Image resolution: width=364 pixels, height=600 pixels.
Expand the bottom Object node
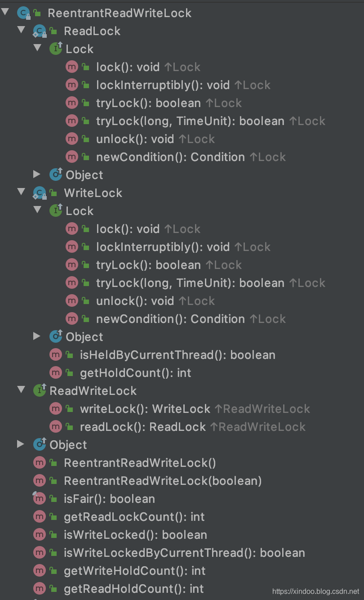coord(21,444)
